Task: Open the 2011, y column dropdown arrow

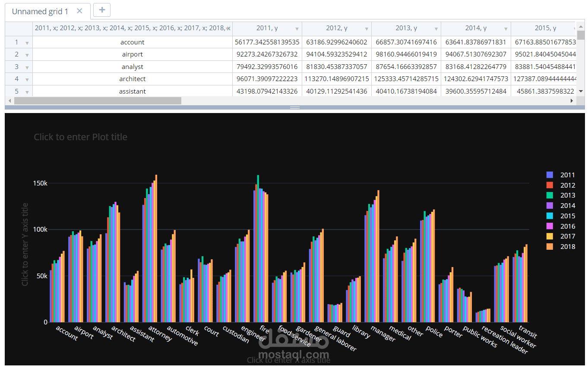Action: [x=297, y=29]
